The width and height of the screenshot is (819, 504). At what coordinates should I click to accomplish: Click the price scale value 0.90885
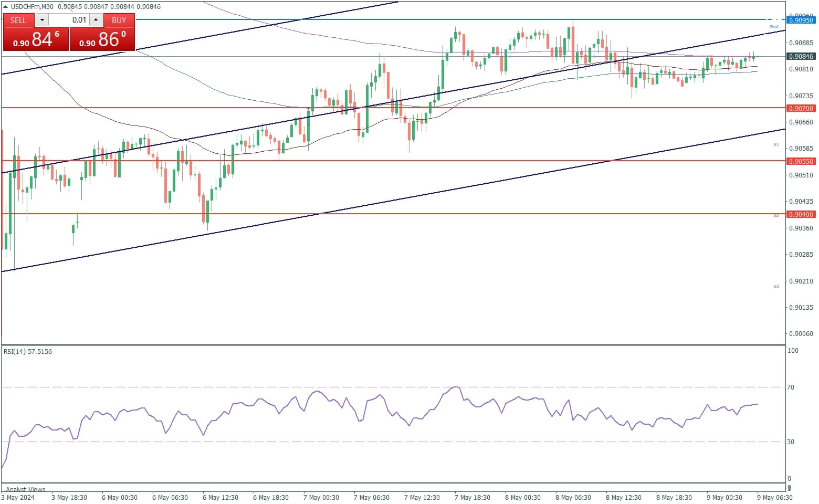(802, 43)
